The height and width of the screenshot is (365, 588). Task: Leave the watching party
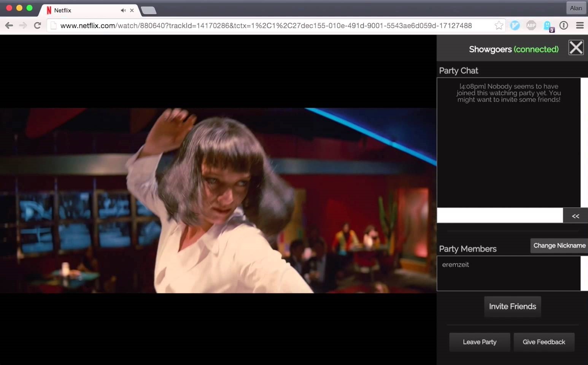coord(480,342)
